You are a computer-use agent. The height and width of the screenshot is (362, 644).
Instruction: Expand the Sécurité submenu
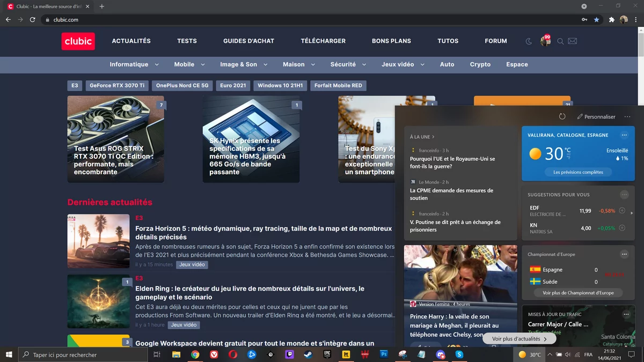[364, 64]
